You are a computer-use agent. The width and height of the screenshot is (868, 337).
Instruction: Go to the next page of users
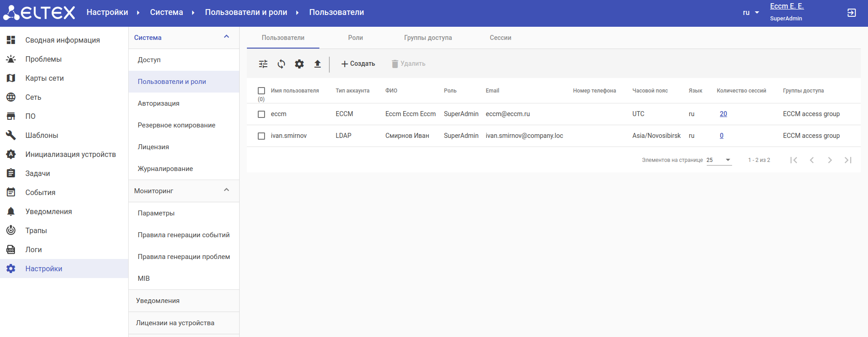coord(829,160)
